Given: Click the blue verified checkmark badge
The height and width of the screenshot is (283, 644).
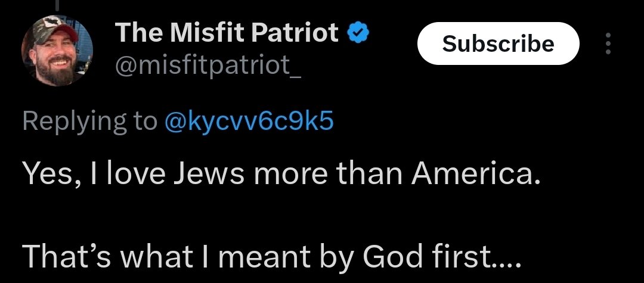Looking at the screenshot, I should [358, 33].
